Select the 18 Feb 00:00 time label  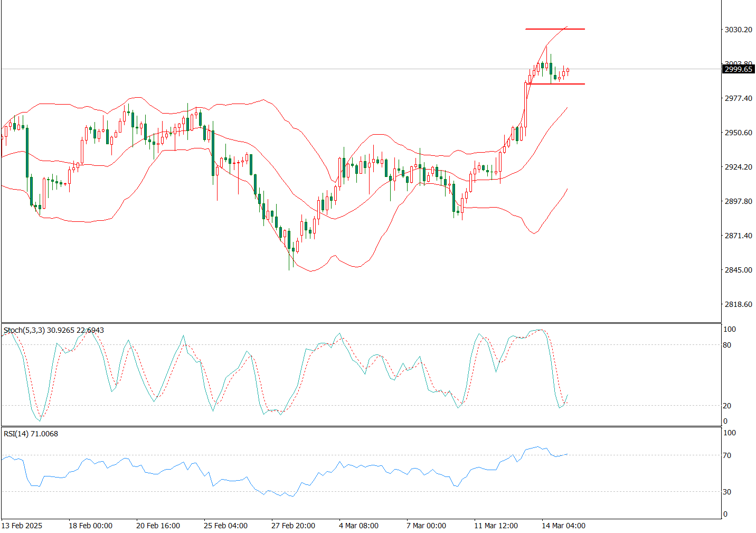[90, 526]
